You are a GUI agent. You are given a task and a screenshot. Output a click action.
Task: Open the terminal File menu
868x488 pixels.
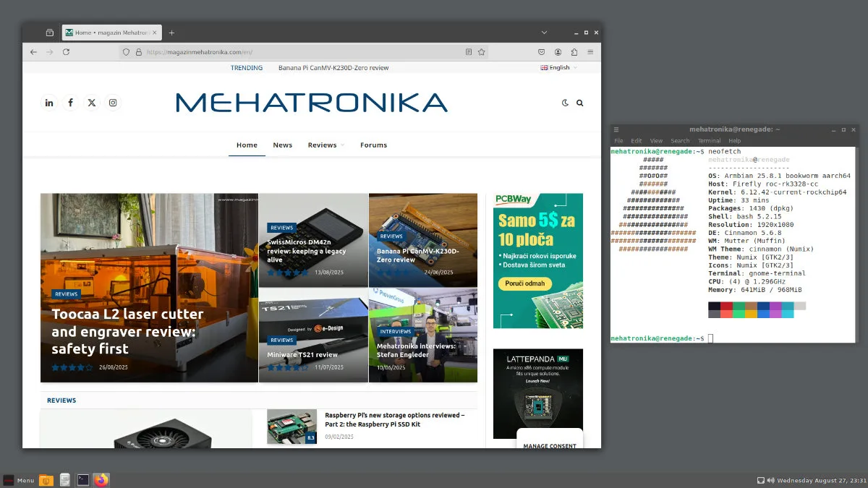(618, 141)
